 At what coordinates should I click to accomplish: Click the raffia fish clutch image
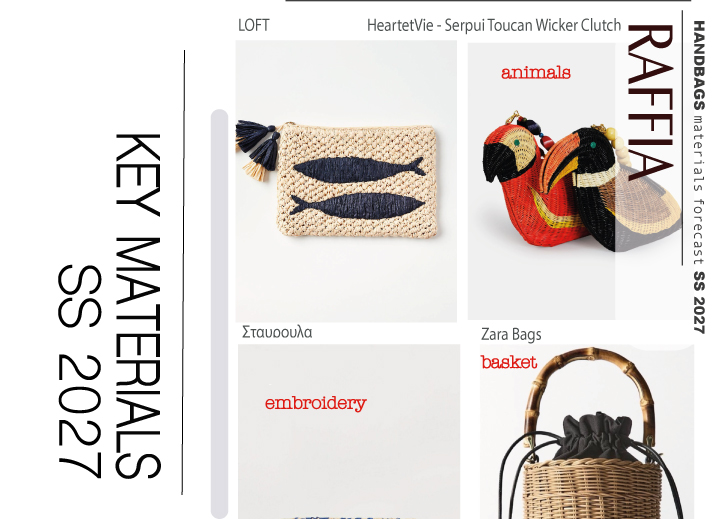[x=346, y=181]
